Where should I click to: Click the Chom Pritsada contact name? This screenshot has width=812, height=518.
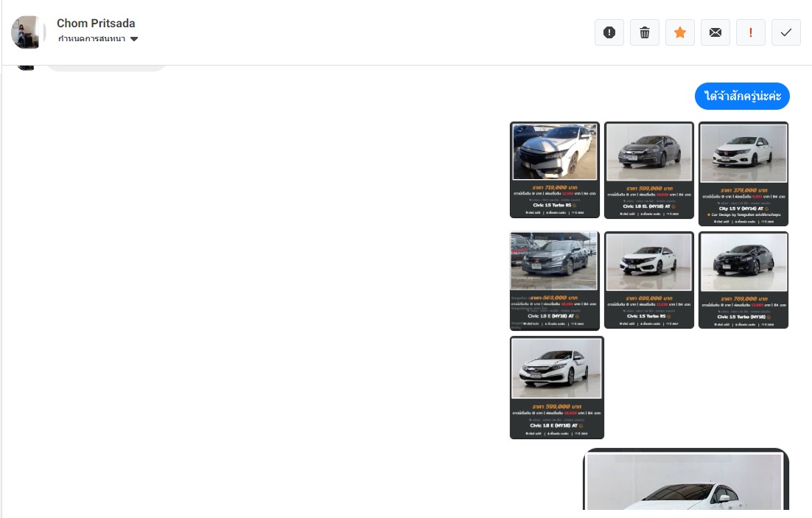coord(96,24)
